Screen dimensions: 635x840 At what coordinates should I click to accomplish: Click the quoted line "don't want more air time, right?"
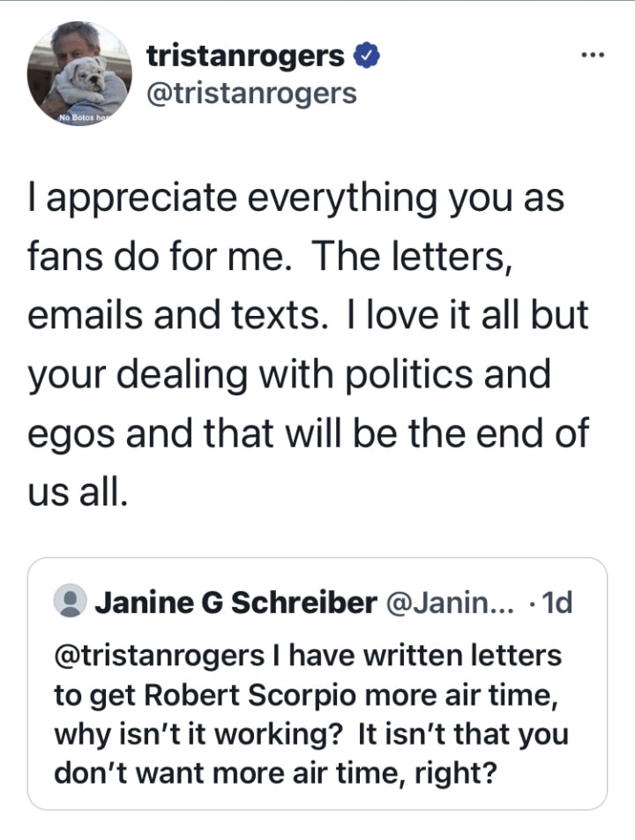276,773
